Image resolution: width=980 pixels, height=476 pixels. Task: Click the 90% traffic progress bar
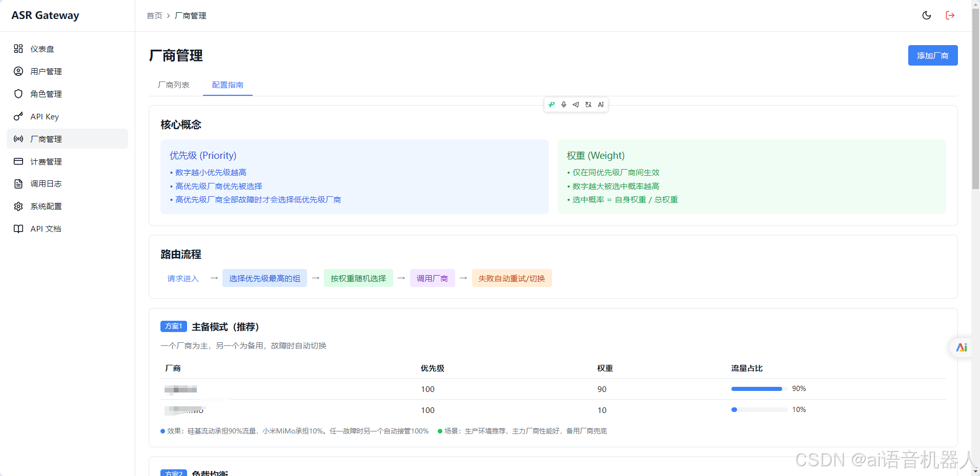(x=759, y=389)
